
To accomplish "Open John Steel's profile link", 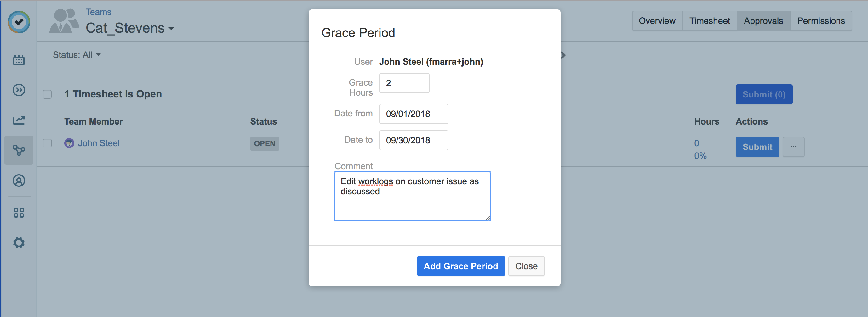I will pyautogui.click(x=99, y=143).
